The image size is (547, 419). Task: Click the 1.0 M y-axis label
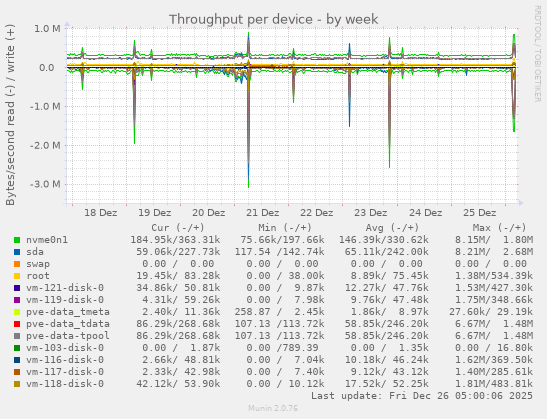[x=47, y=29]
